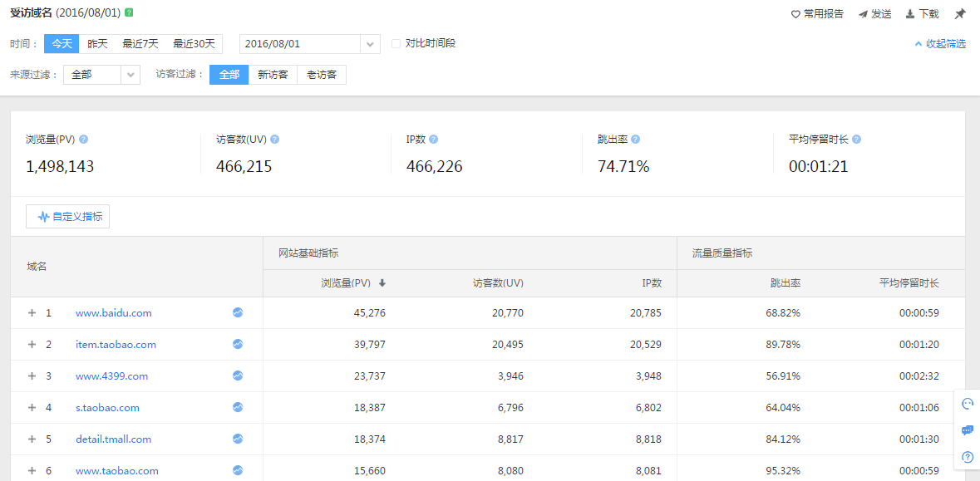Sort by the 浏览量(PV) column header
Viewport: 980px width, 481px height.
353,283
